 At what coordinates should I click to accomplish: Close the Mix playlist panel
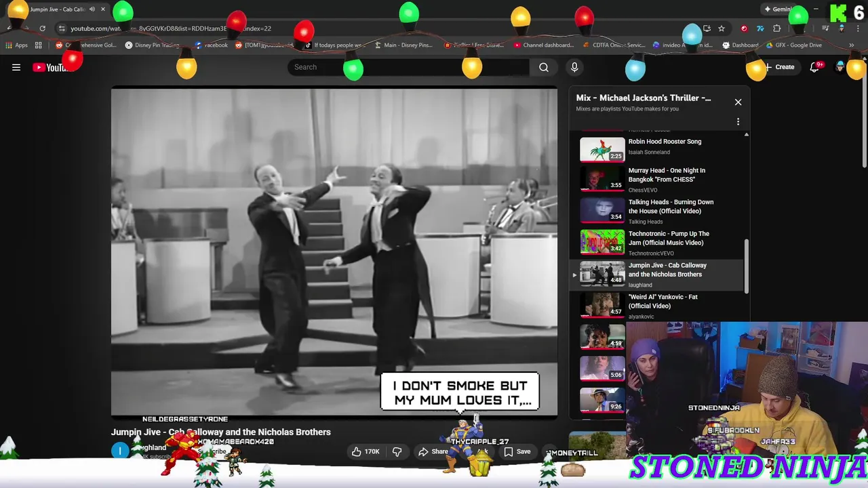pyautogui.click(x=738, y=102)
